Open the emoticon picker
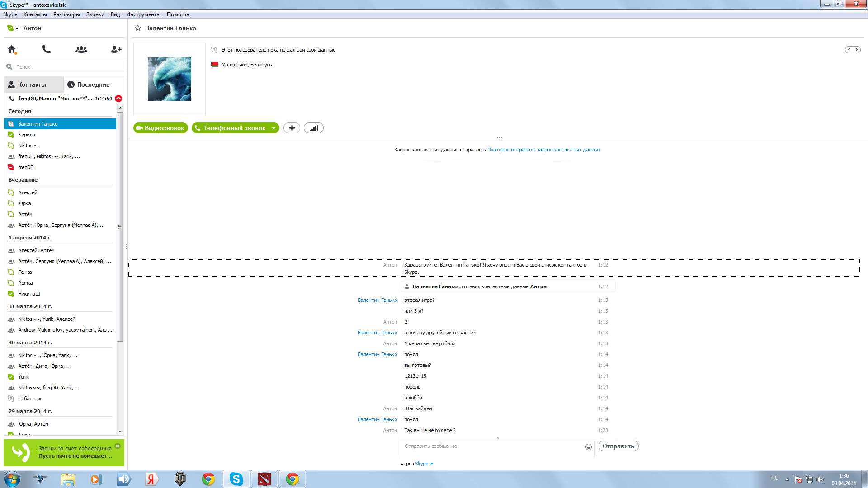The height and width of the screenshot is (488, 868). (x=589, y=446)
